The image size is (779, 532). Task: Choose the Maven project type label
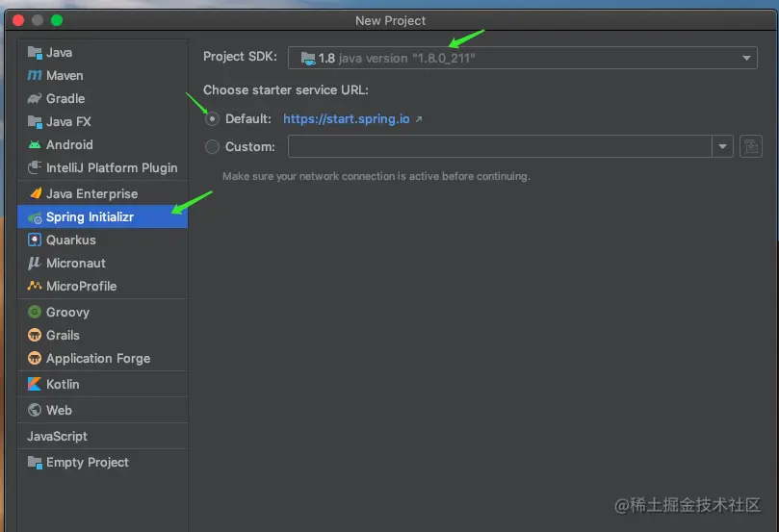click(x=65, y=75)
